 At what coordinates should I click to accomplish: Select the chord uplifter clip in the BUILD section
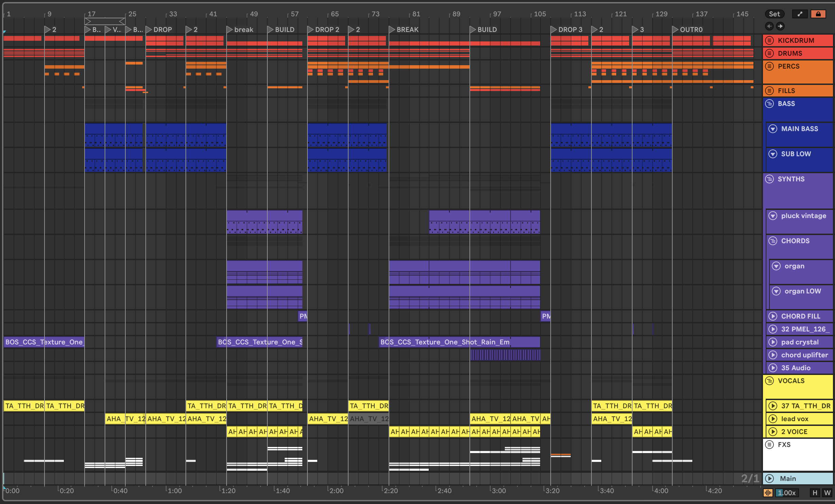[505, 355]
